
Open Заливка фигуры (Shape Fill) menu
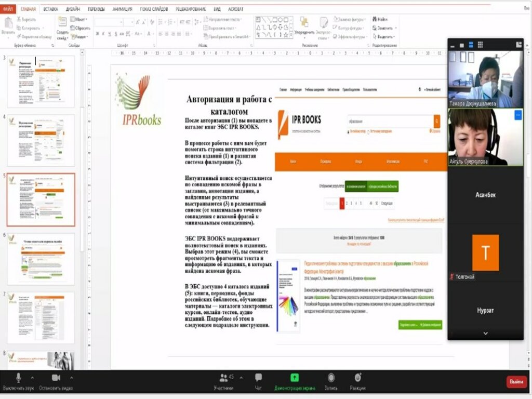350,19
